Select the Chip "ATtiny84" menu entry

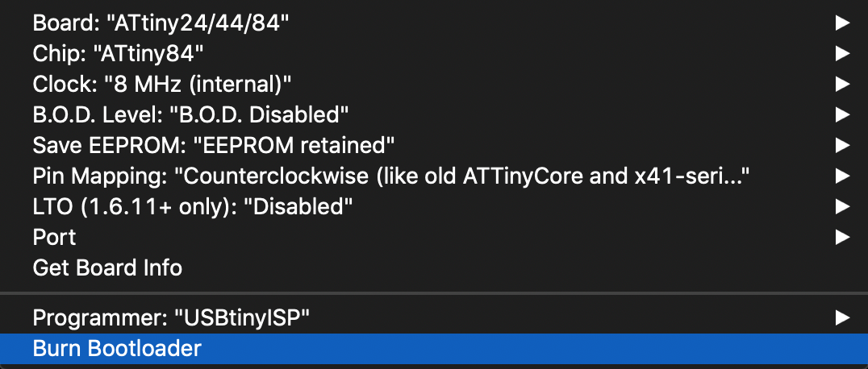tap(119, 54)
